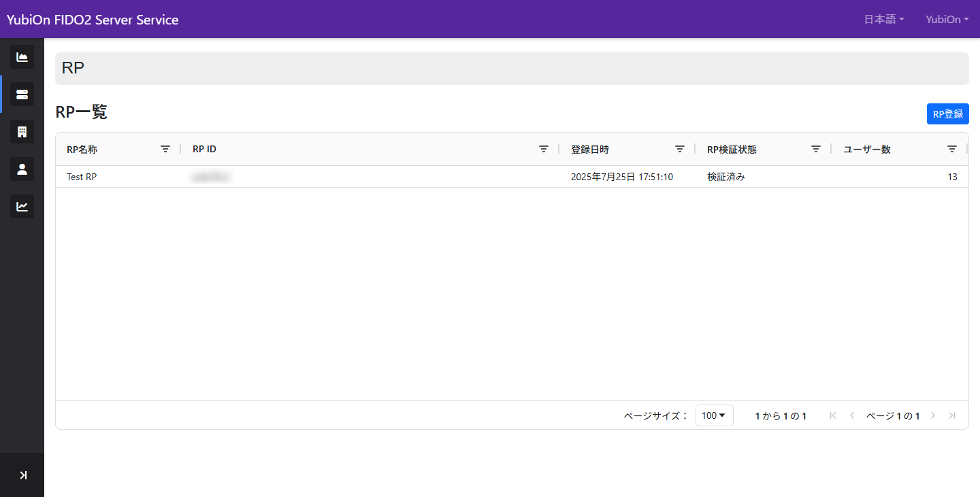
Task: Open the building organization sidebar icon
Action: [x=22, y=131]
